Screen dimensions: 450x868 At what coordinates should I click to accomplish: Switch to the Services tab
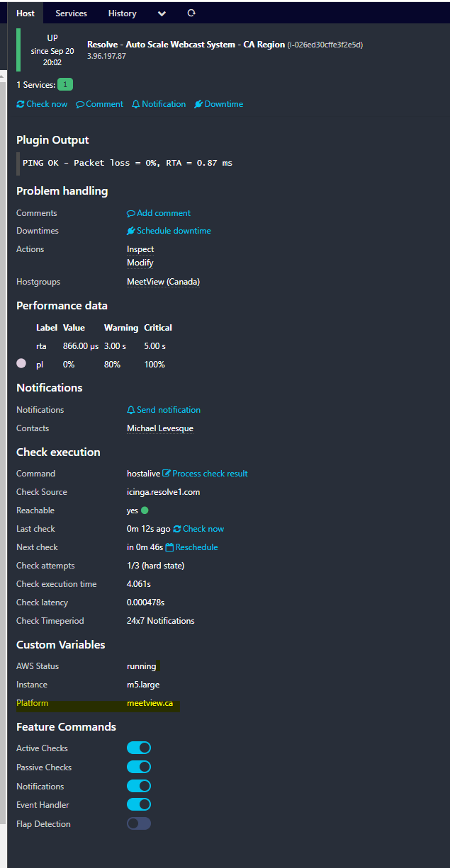pos(72,13)
